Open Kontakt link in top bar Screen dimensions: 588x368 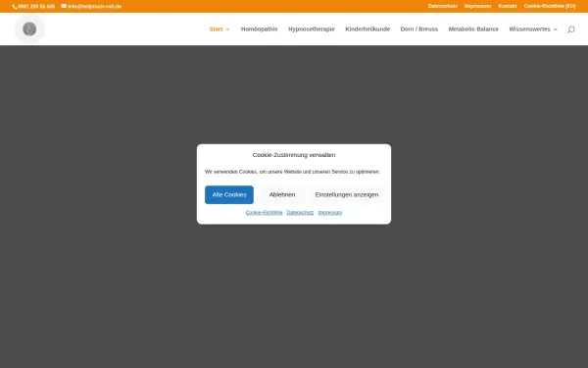[508, 6]
